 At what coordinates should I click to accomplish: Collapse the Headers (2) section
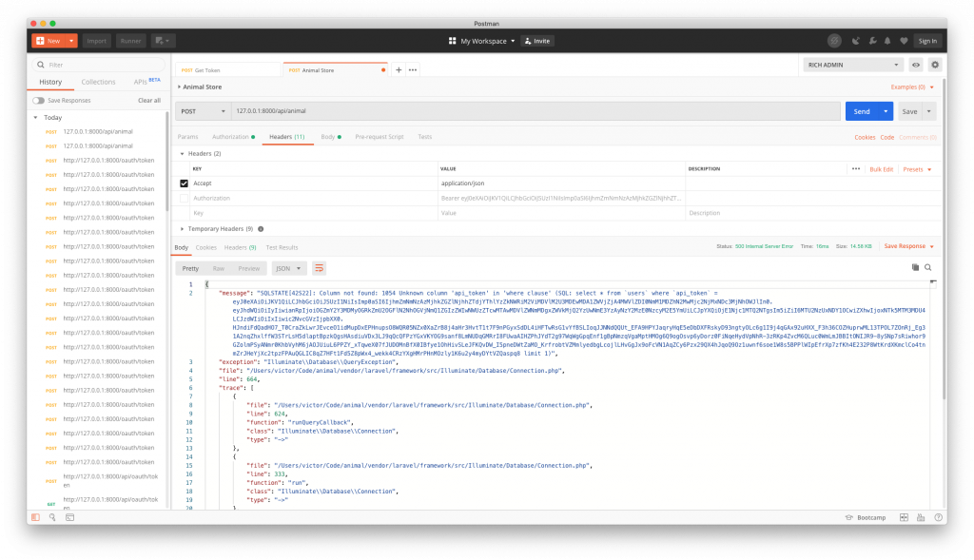tap(182, 153)
